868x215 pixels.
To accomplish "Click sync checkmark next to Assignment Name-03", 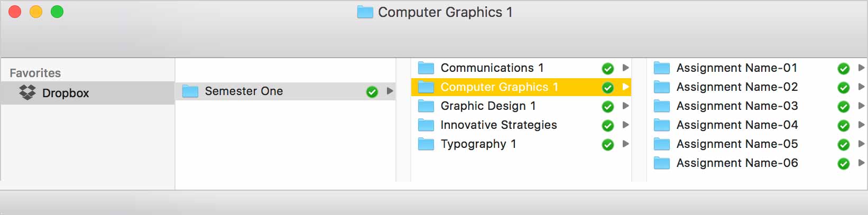I will point(844,107).
